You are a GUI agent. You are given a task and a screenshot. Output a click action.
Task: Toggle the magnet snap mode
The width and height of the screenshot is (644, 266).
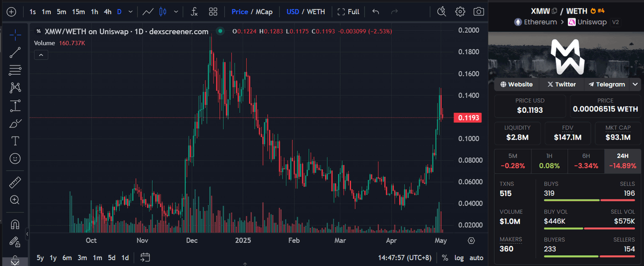pos(15,224)
